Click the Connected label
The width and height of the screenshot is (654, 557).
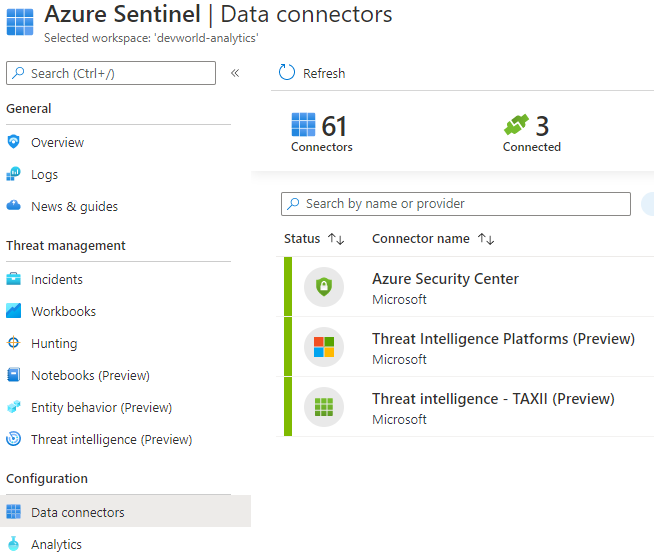[532, 147]
